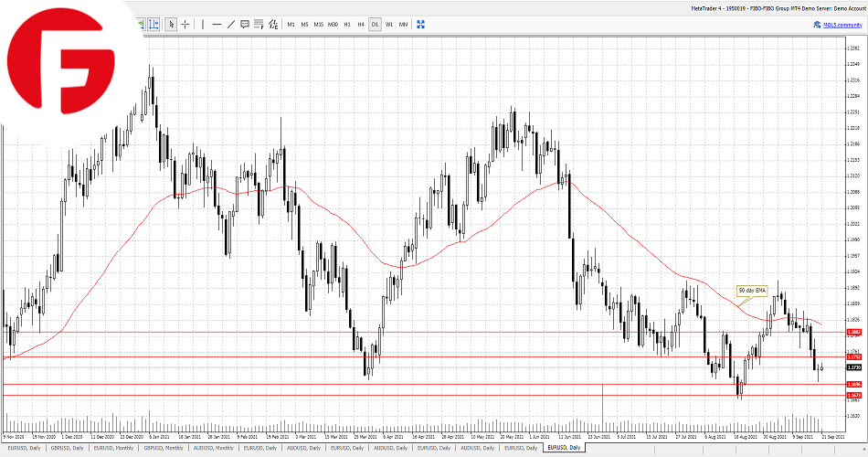The height and width of the screenshot is (457, 868).
Task: Set chart period to H4
Action: [x=361, y=24]
